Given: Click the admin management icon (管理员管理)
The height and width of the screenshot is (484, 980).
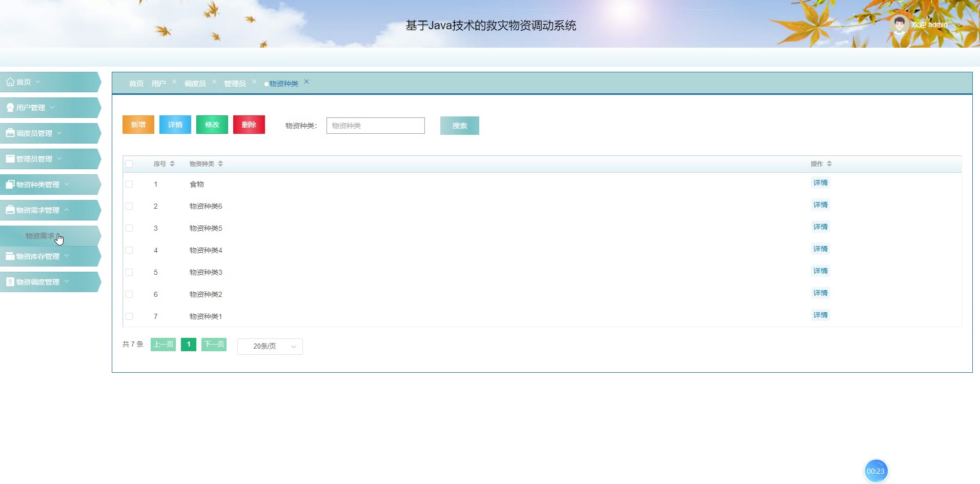Looking at the screenshot, I should 10,158.
